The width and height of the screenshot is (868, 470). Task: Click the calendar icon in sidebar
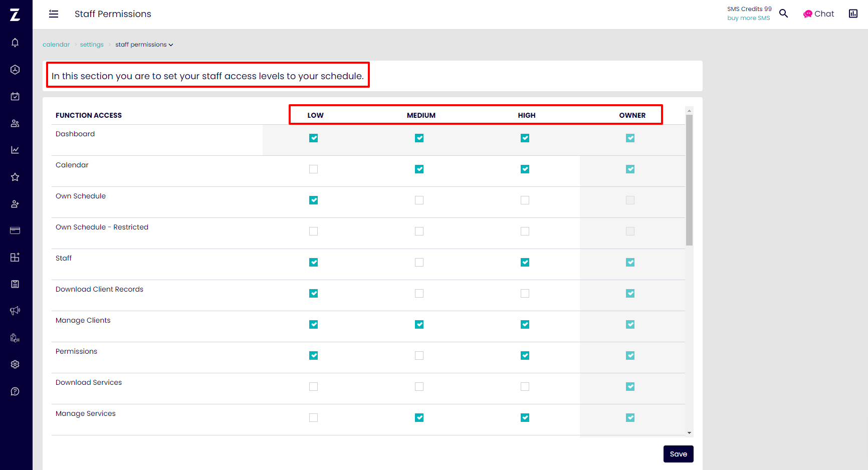coord(15,96)
